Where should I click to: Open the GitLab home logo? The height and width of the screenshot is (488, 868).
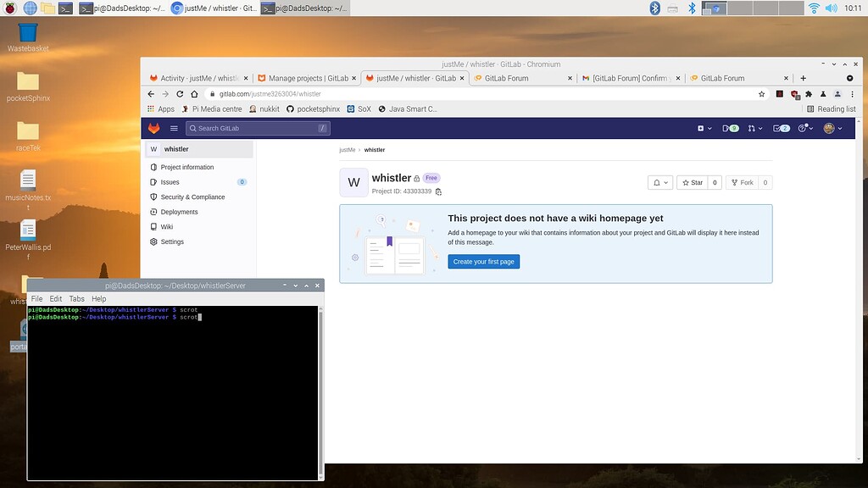click(x=153, y=128)
